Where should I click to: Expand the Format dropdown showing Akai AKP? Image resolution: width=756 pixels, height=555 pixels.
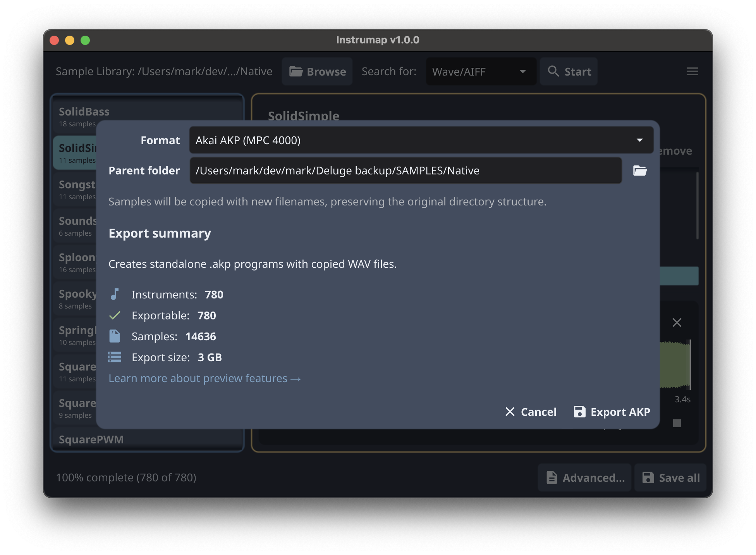(421, 140)
